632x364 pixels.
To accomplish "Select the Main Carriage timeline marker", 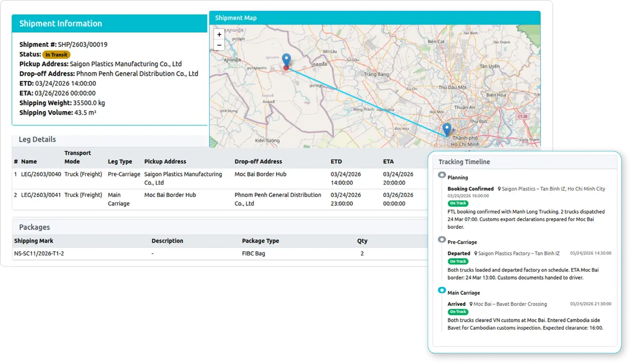I will tap(442, 290).
